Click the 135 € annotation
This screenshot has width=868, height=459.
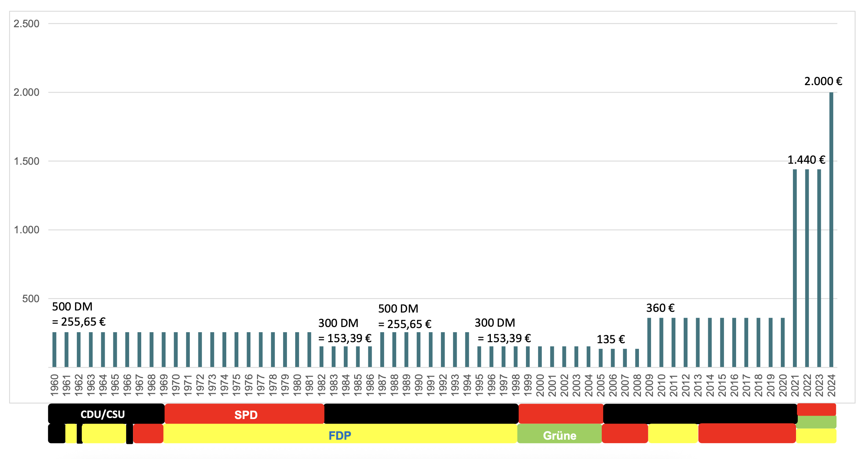tap(610, 339)
